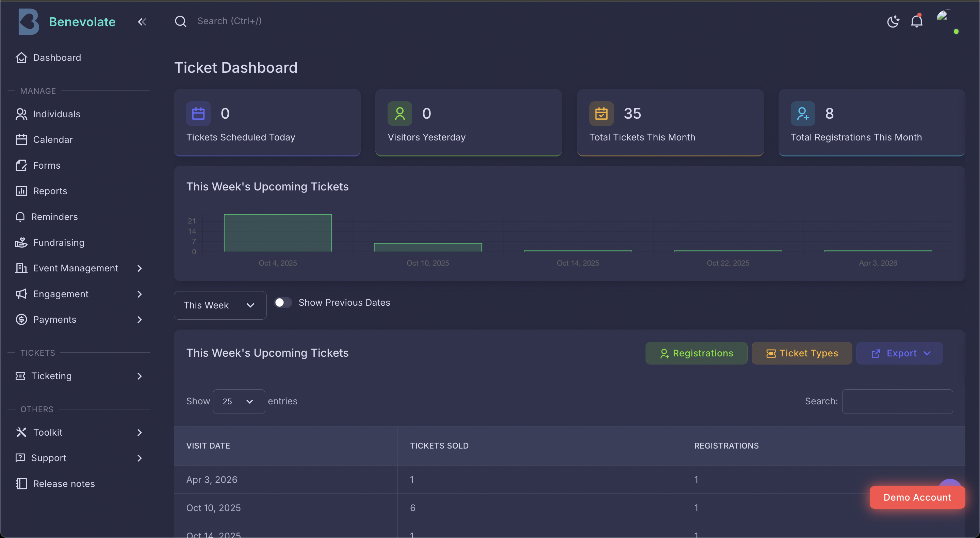Click the search magnifier icon
The image size is (980, 538).
point(181,21)
